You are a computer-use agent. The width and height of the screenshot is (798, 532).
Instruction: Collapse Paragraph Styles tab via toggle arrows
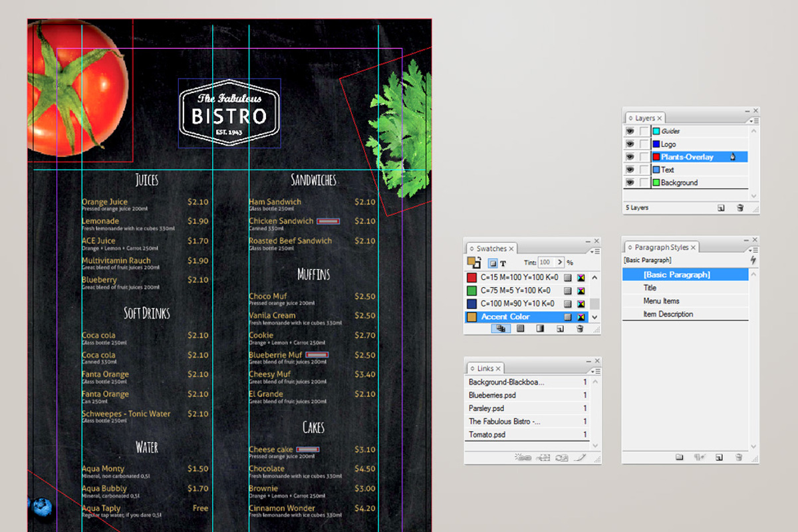tap(630, 247)
